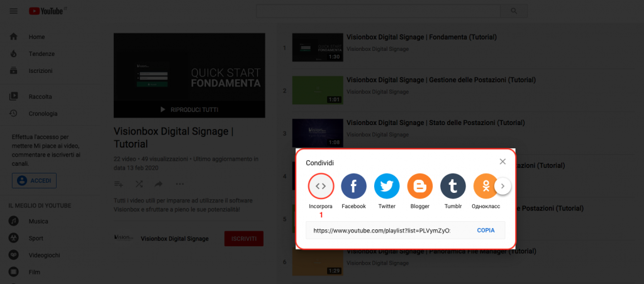Share playlist via Facebook icon
This screenshot has width=644, height=284.
(x=353, y=186)
